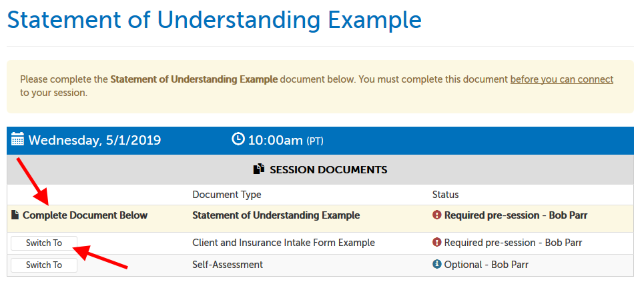Screen dimensions: 644x284
Task: Click red alert icon in Statement of Understanding row
Action: 437,215
